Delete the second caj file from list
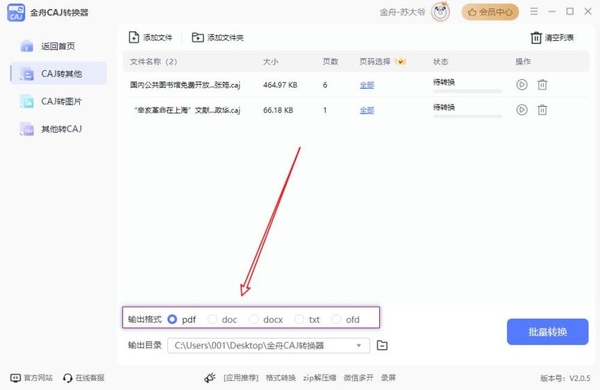 click(x=542, y=110)
